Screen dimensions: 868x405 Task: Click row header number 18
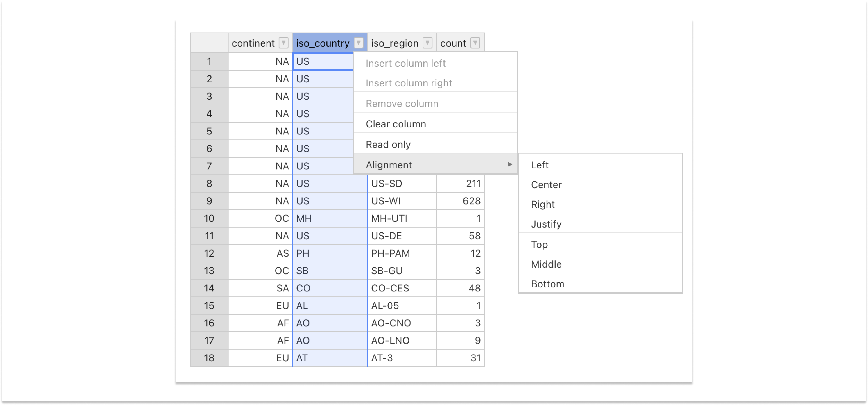click(209, 358)
